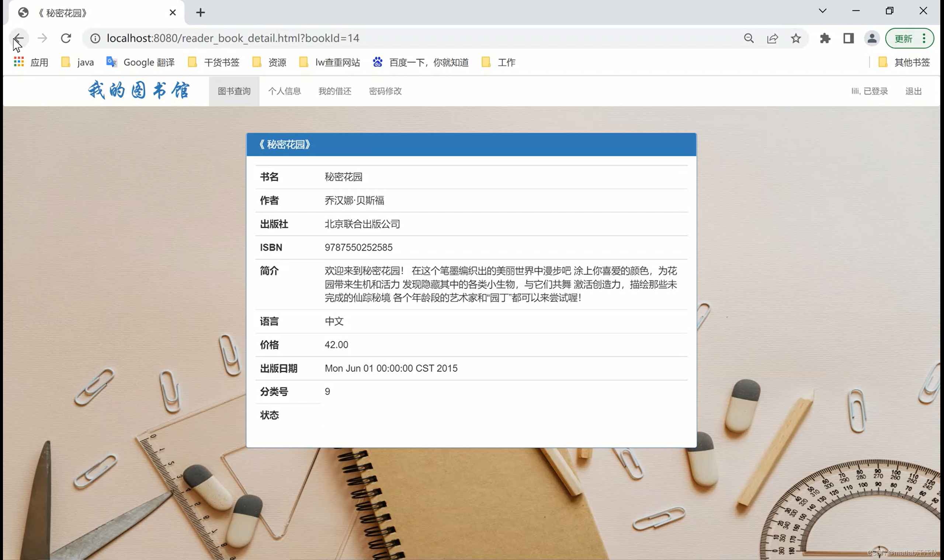
Task: Toggle the side panel icon
Action: [848, 38]
